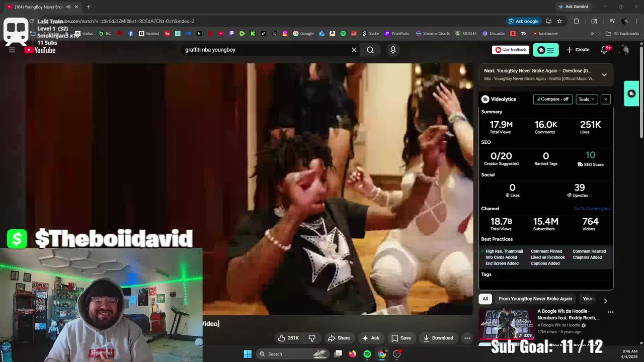Image resolution: width=644 pixels, height=362 pixels.
Task: Open Windows Start menu
Action: [248, 354]
